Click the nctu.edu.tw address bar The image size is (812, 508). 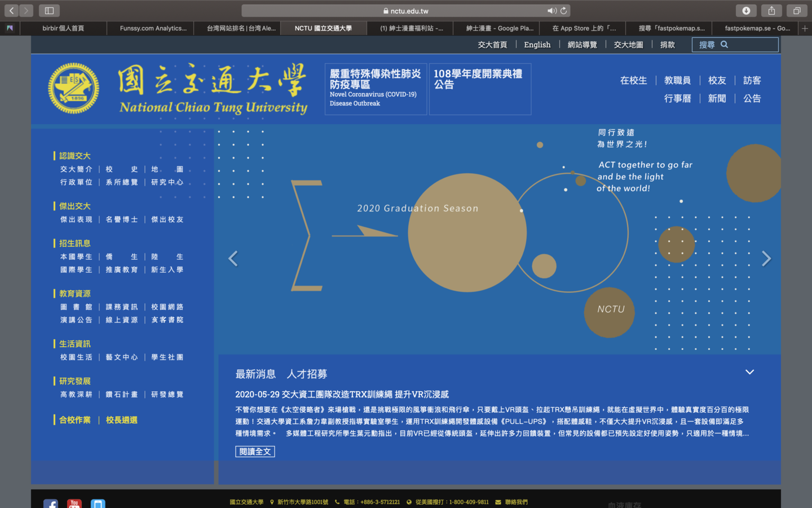coord(406,11)
